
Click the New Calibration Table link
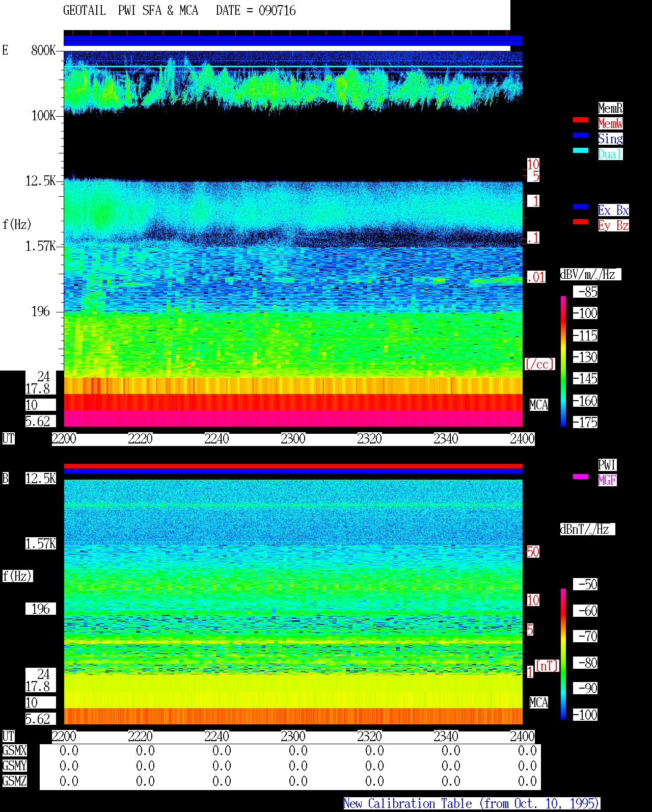pos(472,803)
